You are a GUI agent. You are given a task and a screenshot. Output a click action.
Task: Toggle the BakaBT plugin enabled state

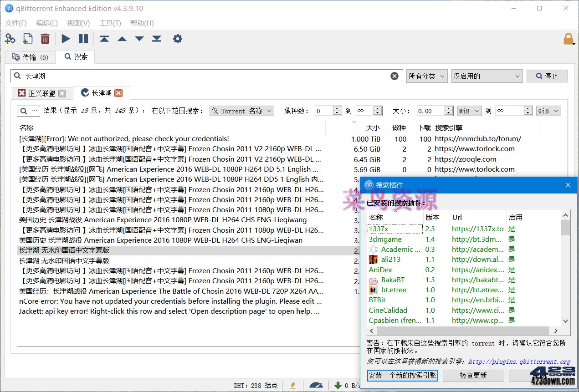511,280
